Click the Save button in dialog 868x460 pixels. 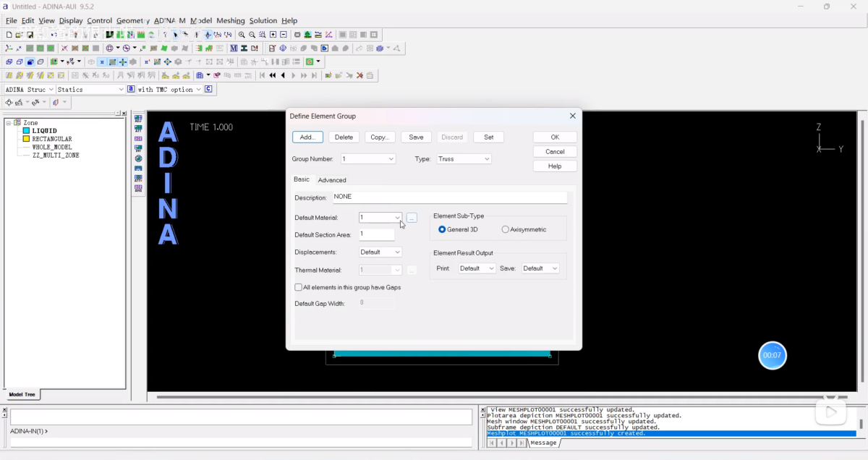(416, 137)
